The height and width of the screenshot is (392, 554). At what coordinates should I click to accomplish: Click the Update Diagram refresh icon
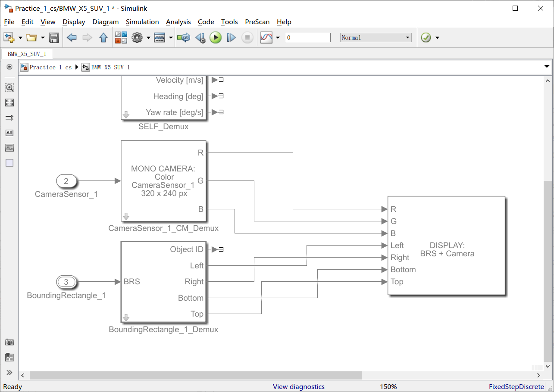click(x=184, y=38)
